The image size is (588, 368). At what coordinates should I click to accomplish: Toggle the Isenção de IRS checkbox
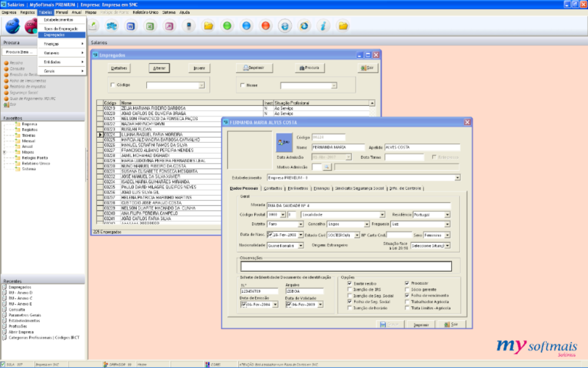tap(349, 289)
